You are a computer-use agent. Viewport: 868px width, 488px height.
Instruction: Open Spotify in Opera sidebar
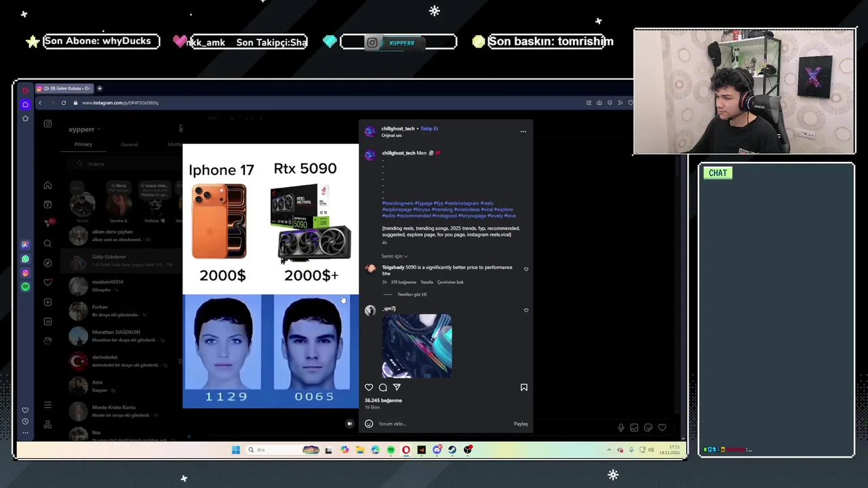(25, 287)
